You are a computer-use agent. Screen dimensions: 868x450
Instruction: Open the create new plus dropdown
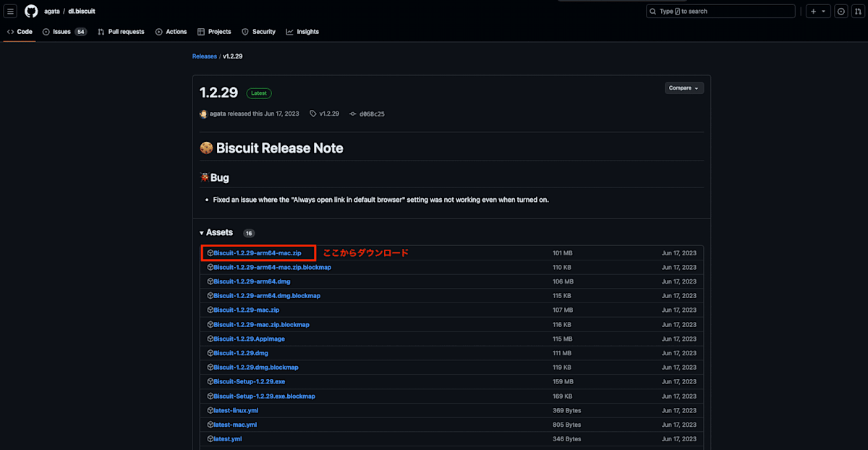[x=818, y=12]
